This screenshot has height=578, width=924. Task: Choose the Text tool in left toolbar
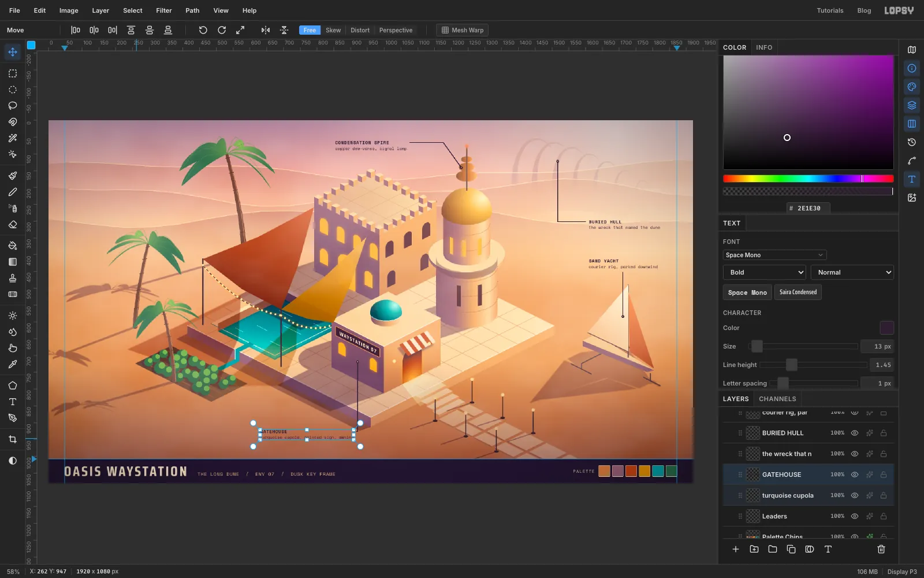tap(13, 402)
